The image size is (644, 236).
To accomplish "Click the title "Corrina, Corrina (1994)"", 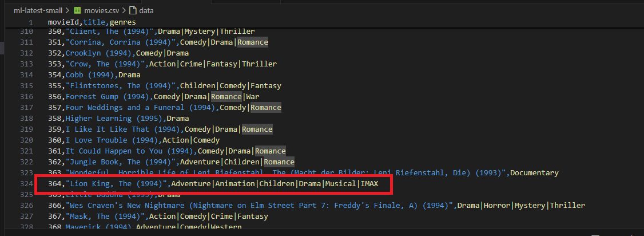I will (120, 42).
